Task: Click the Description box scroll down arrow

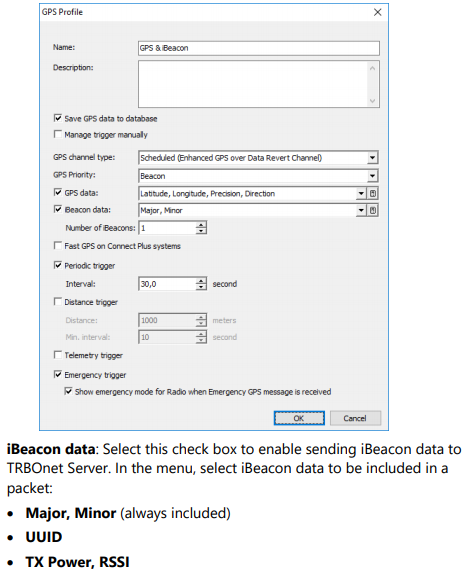Action: pyautogui.click(x=372, y=101)
